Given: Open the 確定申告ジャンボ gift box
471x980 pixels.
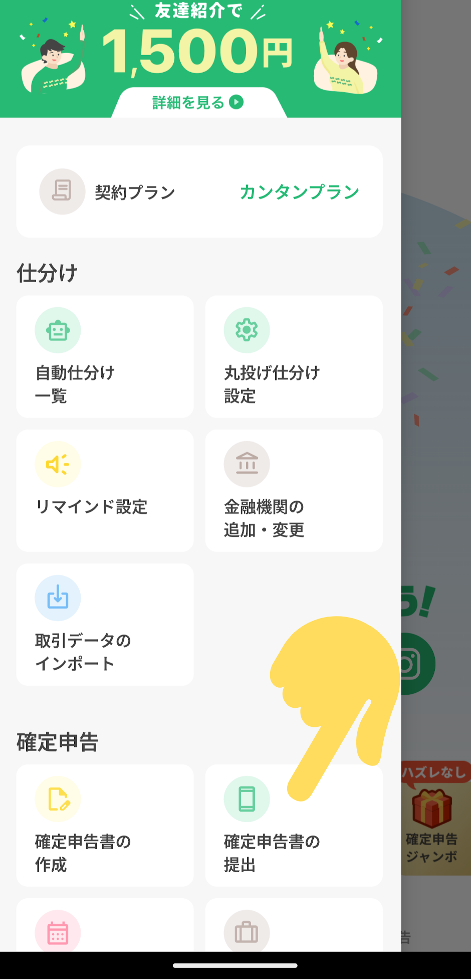Looking at the screenshot, I should [x=432, y=808].
